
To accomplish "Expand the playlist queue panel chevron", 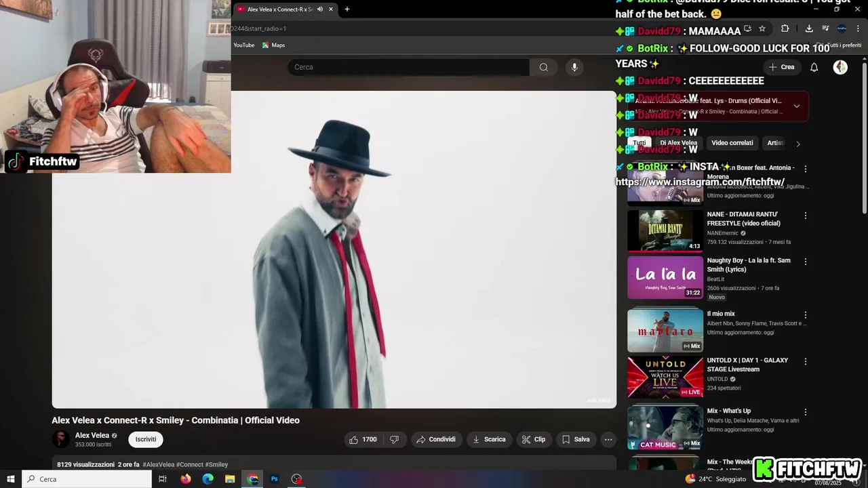I will click(797, 106).
